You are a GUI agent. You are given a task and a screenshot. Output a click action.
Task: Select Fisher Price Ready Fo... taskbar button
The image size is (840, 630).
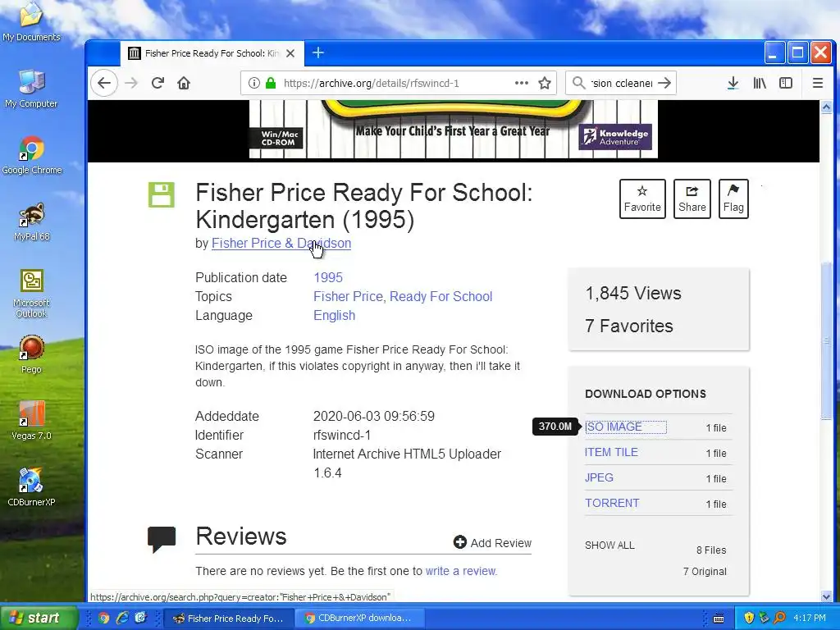[229, 619]
